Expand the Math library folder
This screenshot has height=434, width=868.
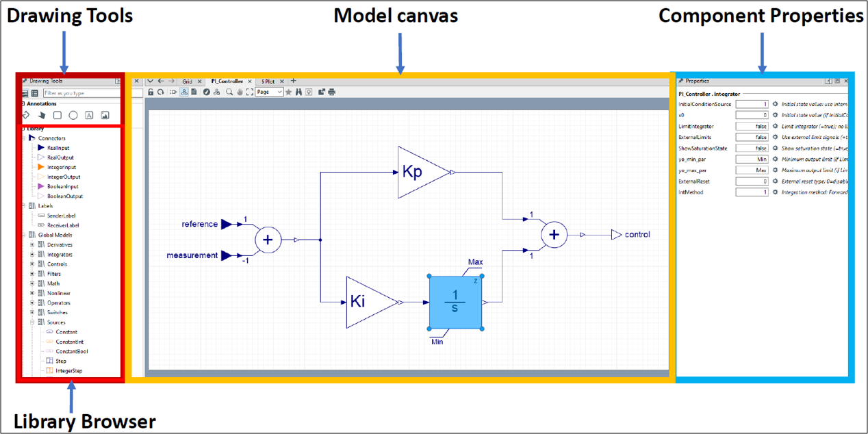click(32, 283)
